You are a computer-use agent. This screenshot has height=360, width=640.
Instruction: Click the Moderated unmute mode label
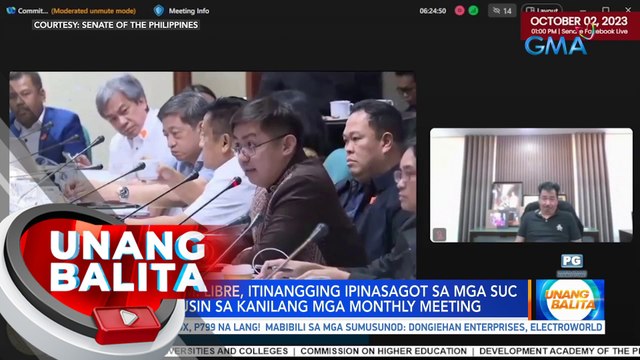click(x=93, y=11)
